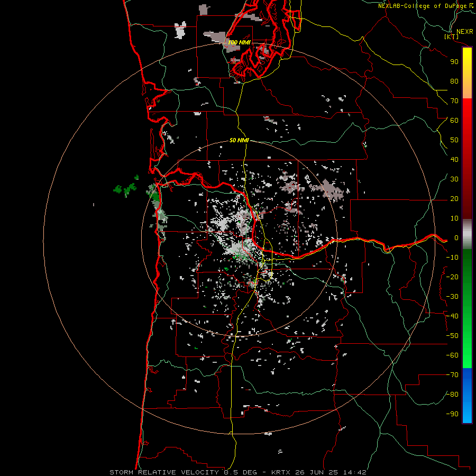Click the 100 NMI range ring label
The image size is (476, 476).
(239, 42)
